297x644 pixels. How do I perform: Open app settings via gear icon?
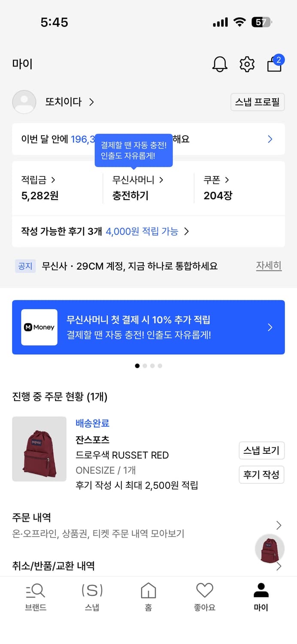point(247,64)
